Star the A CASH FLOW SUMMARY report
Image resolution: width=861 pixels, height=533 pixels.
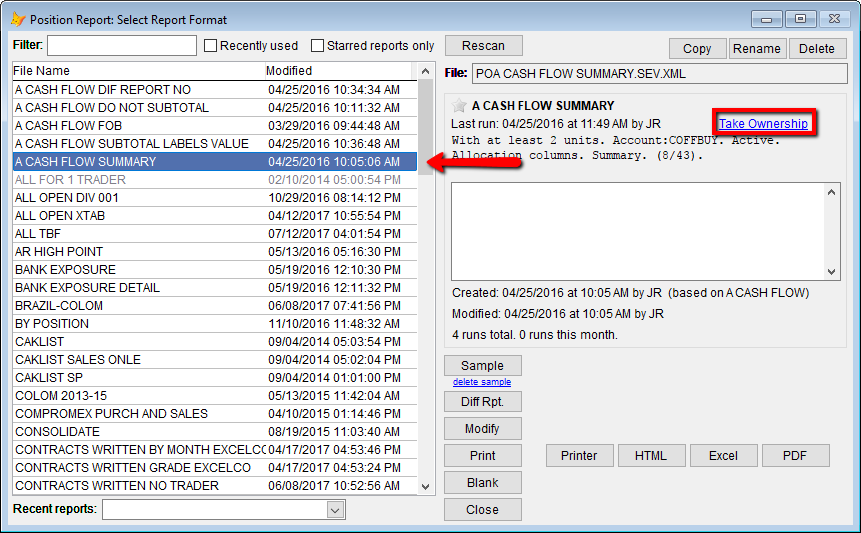click(x=459, y=105)
